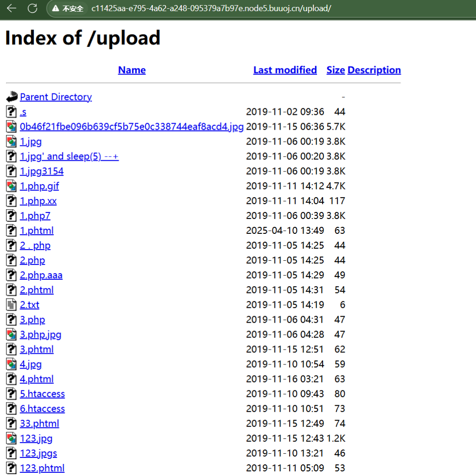Screen dimensions: 476x476
Task: Open the 4.jpg file link
Action: coord(31,365)
